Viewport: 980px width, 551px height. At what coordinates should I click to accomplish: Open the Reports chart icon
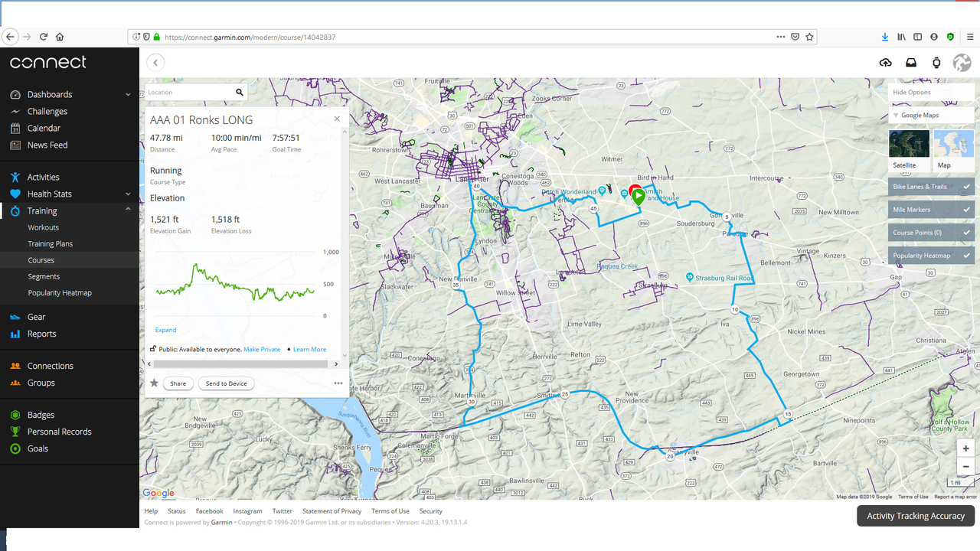click(15, 334)
